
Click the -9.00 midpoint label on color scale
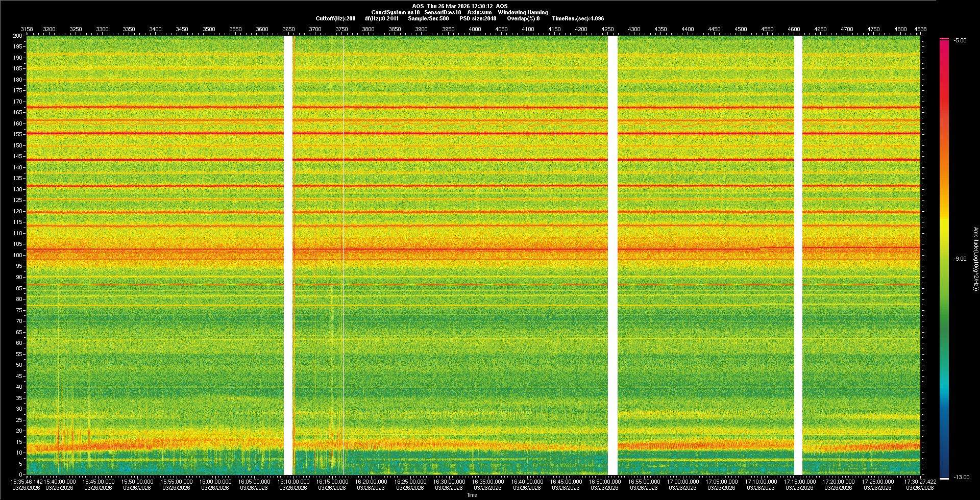tap(960, 259)
